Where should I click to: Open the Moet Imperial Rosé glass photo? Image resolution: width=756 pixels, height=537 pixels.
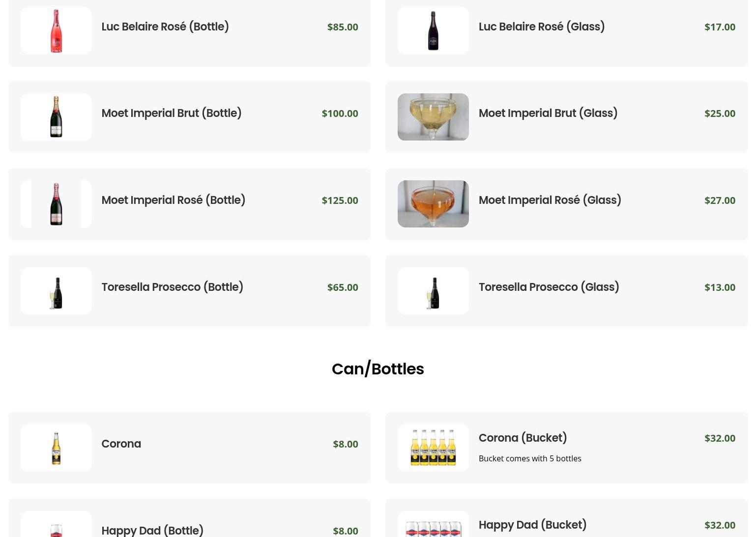[x=433, y=204]
